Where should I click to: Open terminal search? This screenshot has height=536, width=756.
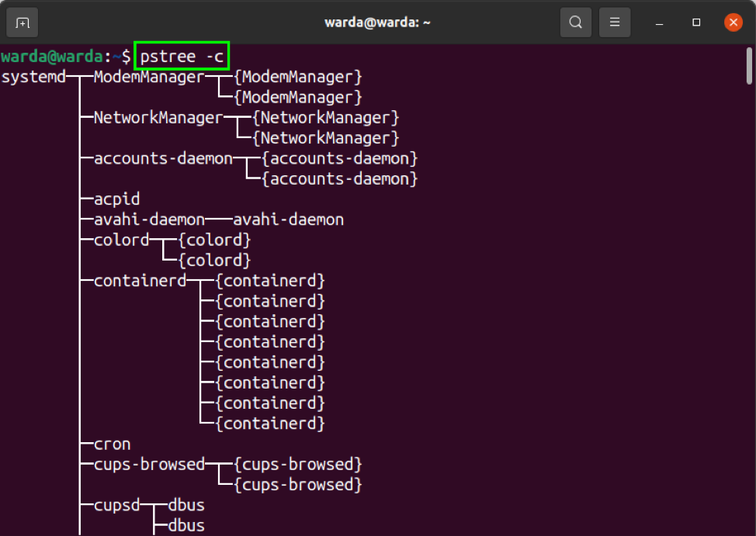click(576, 22)
